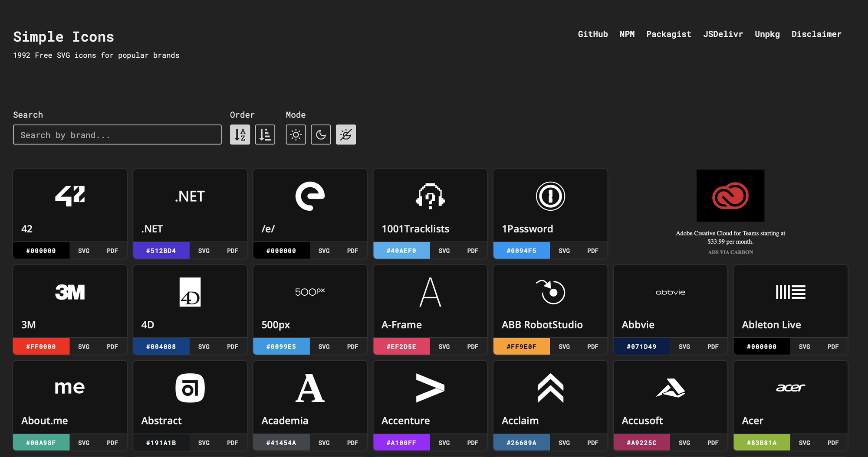Click the 42 brand logo icon

[70, 196]
